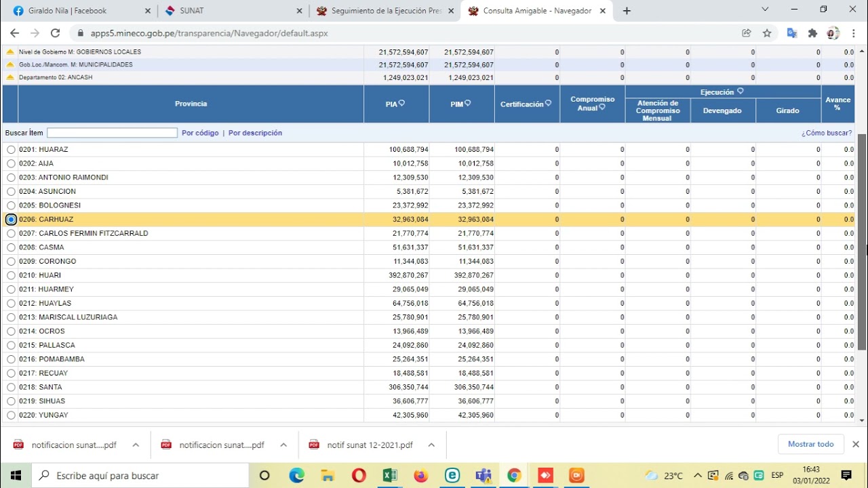Image resolution: width=868 pixels, height=488 pixels.
Task: Open options for second notificacion sunat download
Action: tap(283, 445)
